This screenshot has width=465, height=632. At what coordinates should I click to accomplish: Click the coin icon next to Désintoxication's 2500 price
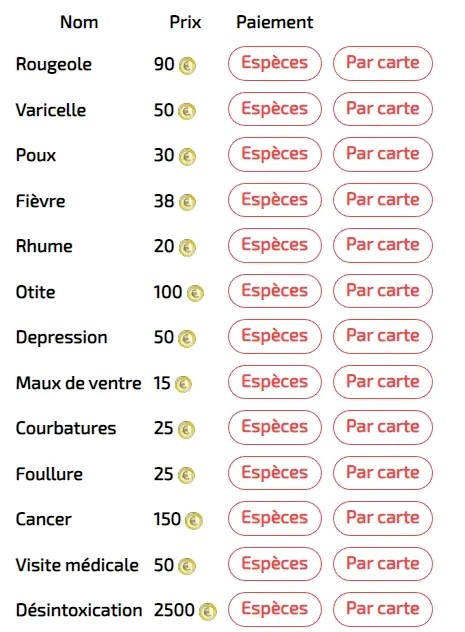point(208,611)
